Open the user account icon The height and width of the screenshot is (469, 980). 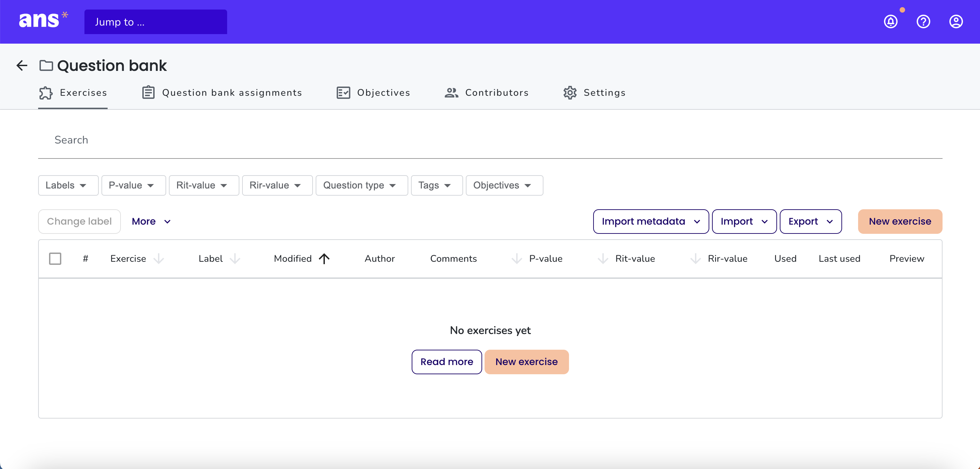tap(955, 22)
